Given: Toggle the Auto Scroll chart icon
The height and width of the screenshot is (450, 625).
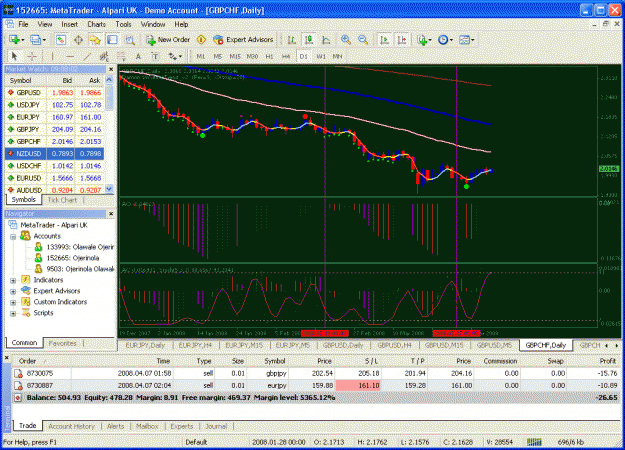Looking at the screenshot, I should (385, 39).
